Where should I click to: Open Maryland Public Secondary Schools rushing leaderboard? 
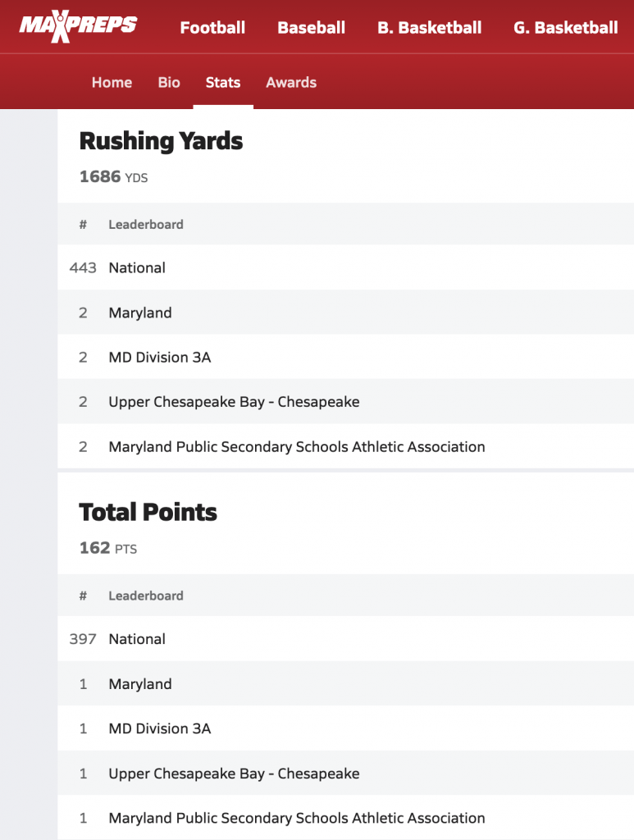pos(296,447)
